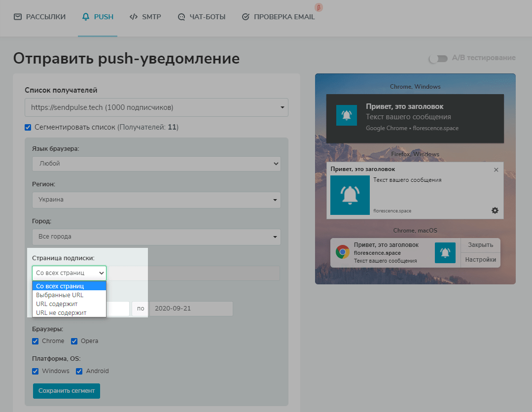Viewport: 532px width, 412px height.
Task: Click the bell icon in macOS notification preview
Action: click(x=445, y=252)
